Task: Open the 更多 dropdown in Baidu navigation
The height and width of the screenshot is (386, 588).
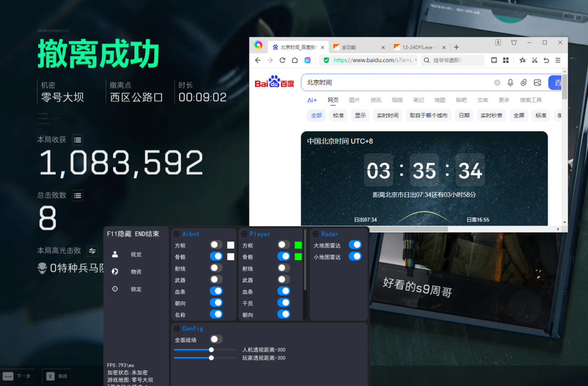Action: (x=504, y=99)
